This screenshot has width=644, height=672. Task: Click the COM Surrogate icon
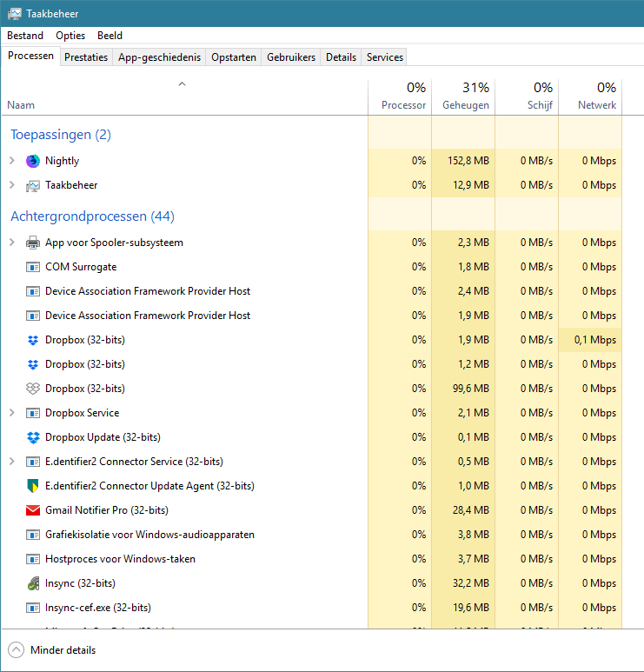click(33, 267)
